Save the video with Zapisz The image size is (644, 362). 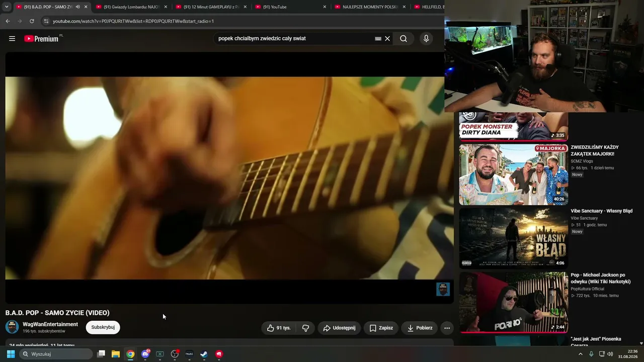click(x=381, y=328)
